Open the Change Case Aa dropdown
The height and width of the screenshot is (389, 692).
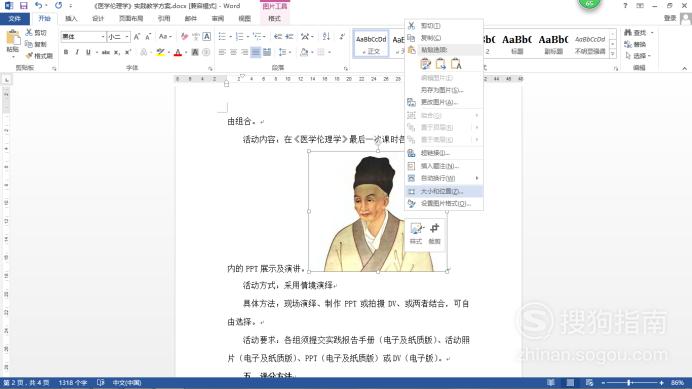[165, 37]
